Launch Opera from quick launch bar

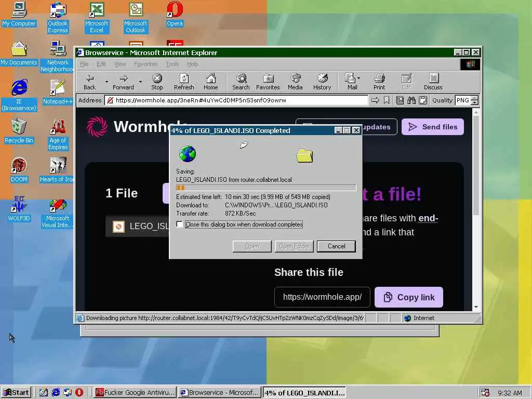point(79,393)
